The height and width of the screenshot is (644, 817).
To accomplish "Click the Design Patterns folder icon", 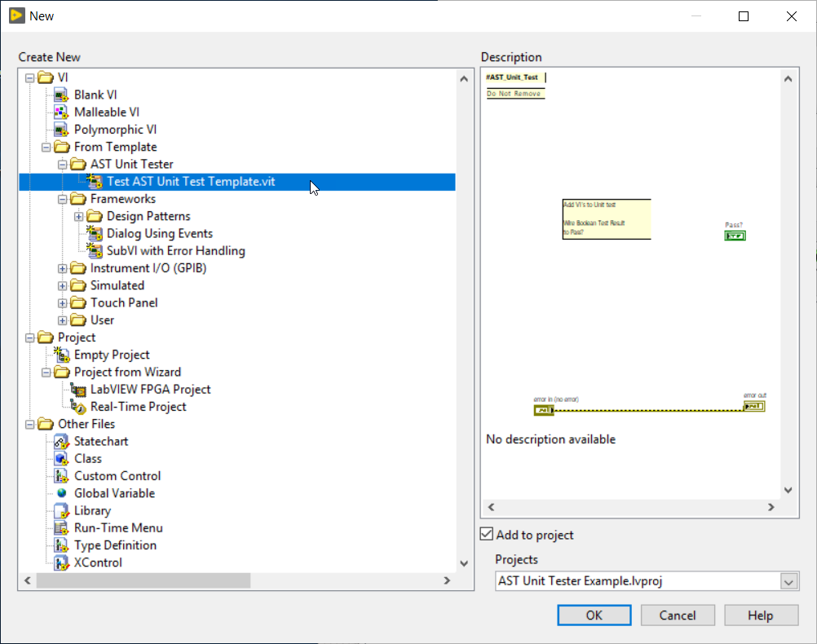I will coord(95,216).
